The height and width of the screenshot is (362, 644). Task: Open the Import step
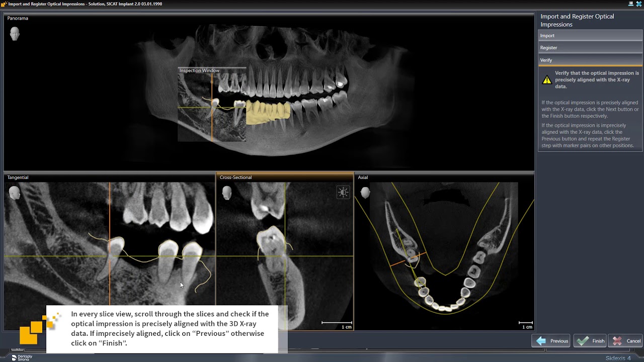590,36
